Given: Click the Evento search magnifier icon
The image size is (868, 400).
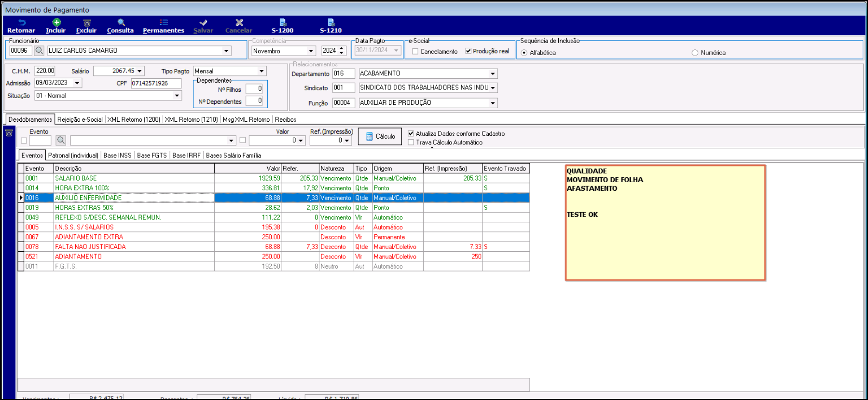Looking at the screenshot, I should point(61,140).
